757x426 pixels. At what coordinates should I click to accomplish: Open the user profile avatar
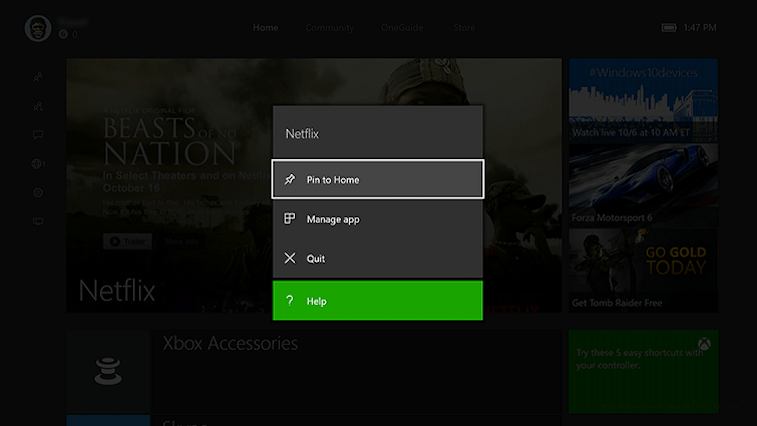[x=38, y=28]
